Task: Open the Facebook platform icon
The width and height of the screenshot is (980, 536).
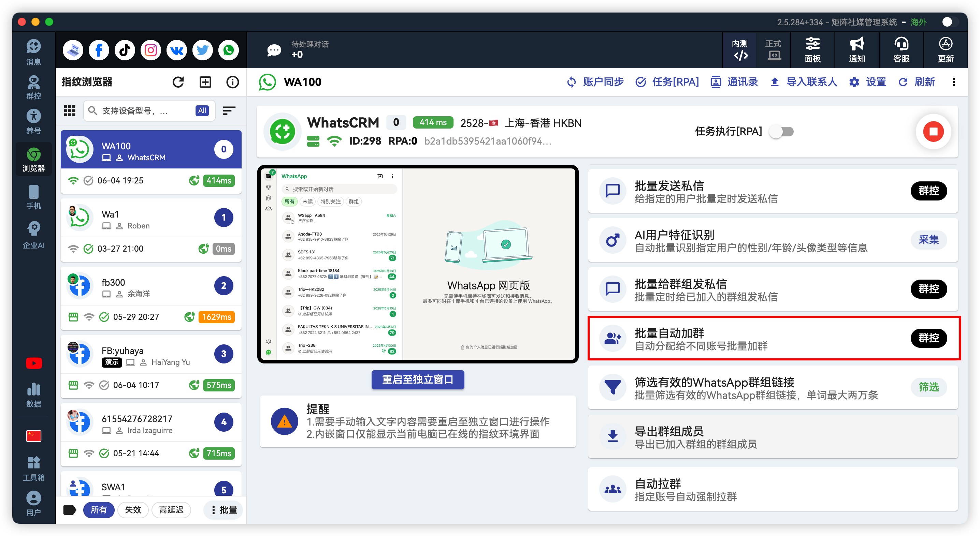Action: (x=99, y=50)
